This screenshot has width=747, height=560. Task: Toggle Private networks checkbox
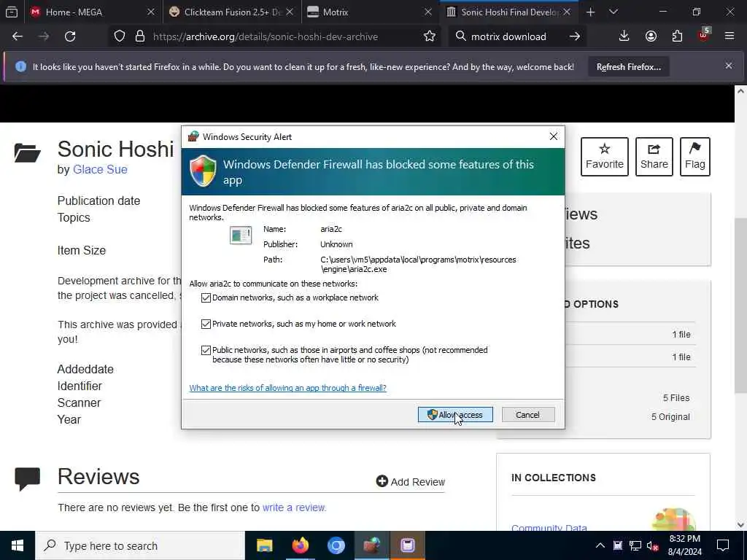[206, 324]
